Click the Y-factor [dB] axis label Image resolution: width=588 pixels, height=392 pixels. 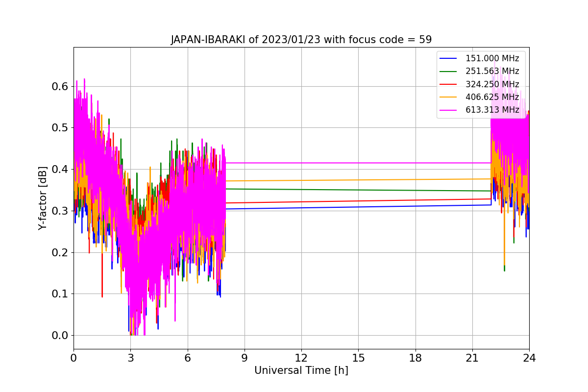tap(43, 198)
